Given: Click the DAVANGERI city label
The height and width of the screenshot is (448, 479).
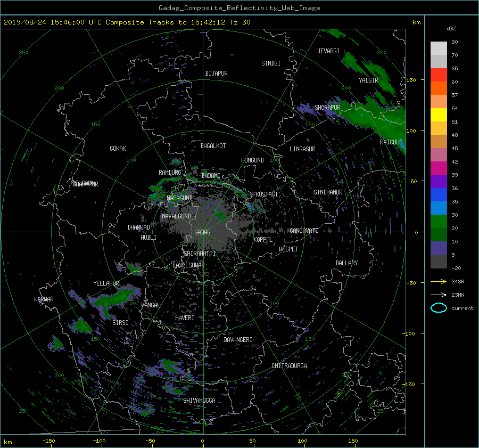Looking at the screenshot, I should [x=238, y=340].
